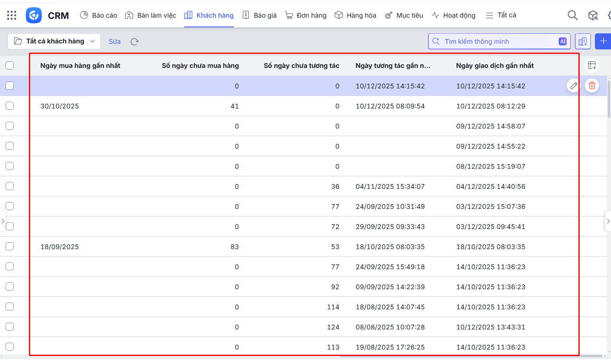The height and width of the screenshot is (364, 611).
Task: Open the apps grid launcher
Action: (x=12, y=15)
